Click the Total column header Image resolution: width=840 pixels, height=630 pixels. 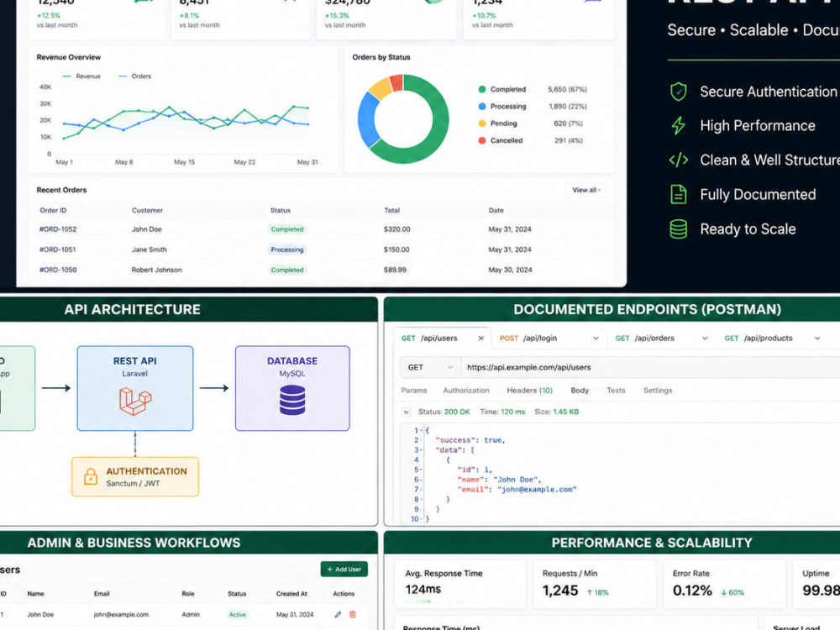click(x=391, y=211)
